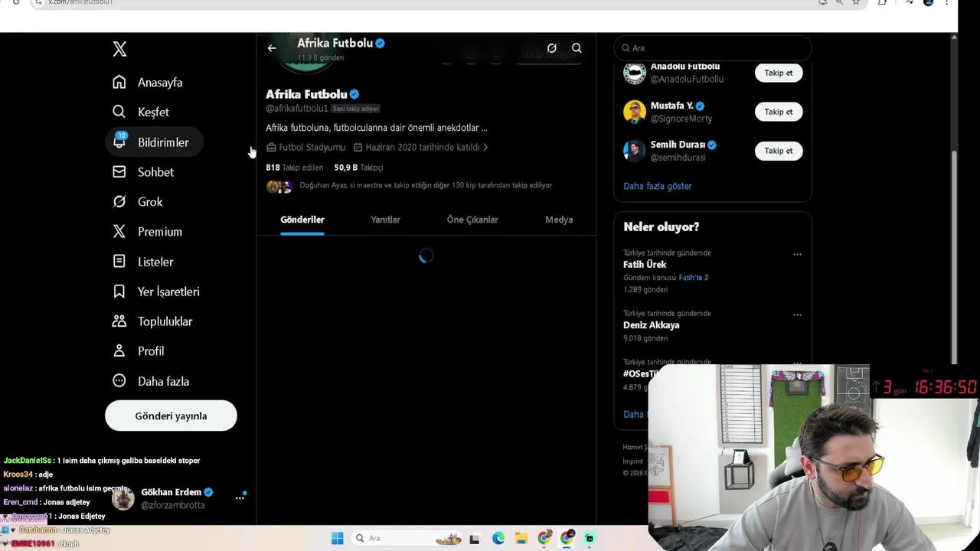
Task: Click Windows taskbar search box
Action: tap(406, 538)
